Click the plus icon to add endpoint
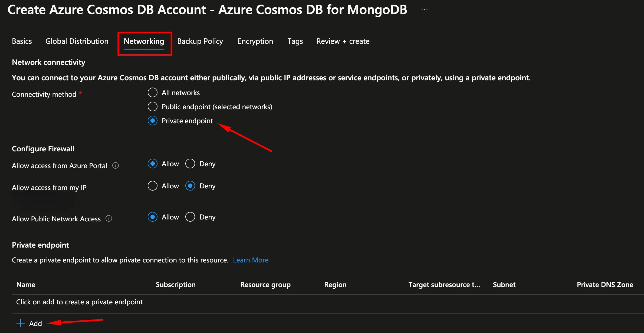 [21, 323]
